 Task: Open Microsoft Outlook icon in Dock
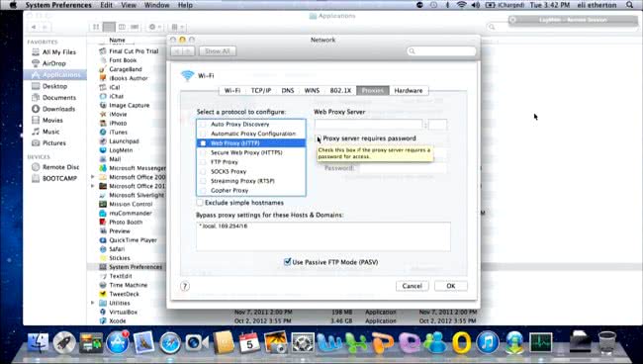461,342
